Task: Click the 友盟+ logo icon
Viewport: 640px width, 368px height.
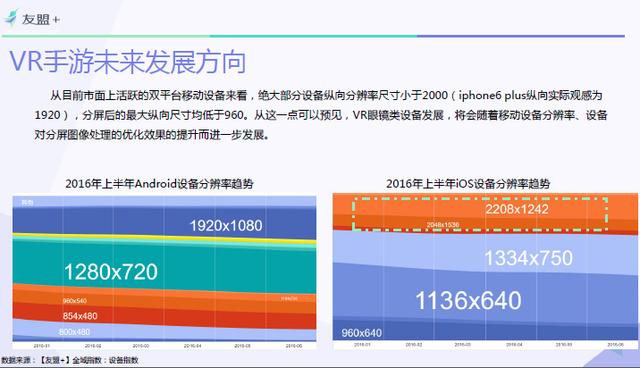Action: 11,18
